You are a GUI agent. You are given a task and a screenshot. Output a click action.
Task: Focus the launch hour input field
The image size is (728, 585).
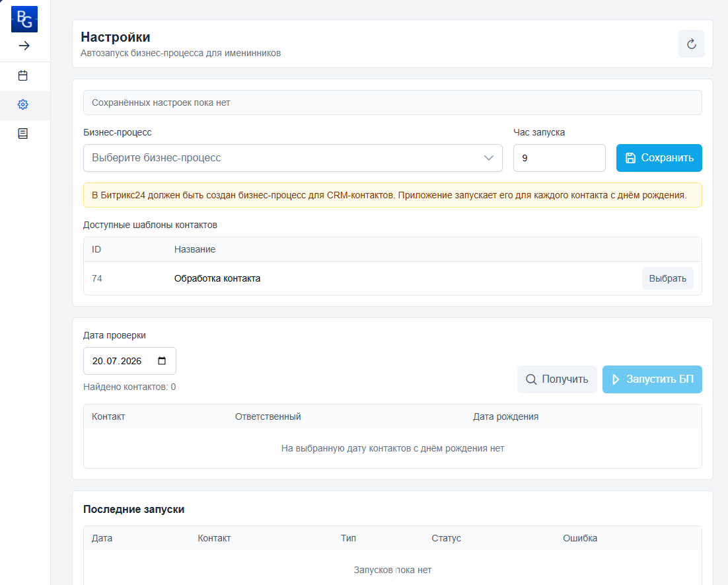(x=559, y=158)
